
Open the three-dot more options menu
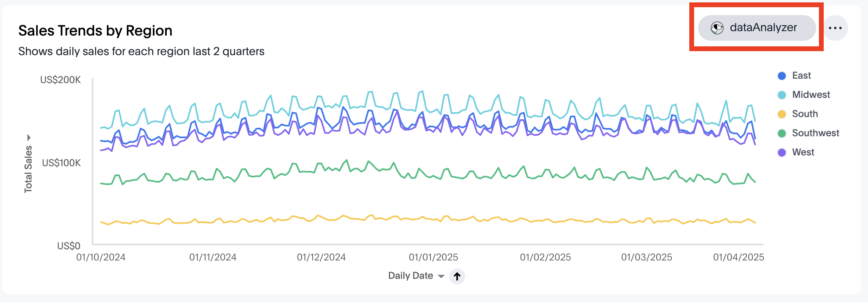(835, 28)
